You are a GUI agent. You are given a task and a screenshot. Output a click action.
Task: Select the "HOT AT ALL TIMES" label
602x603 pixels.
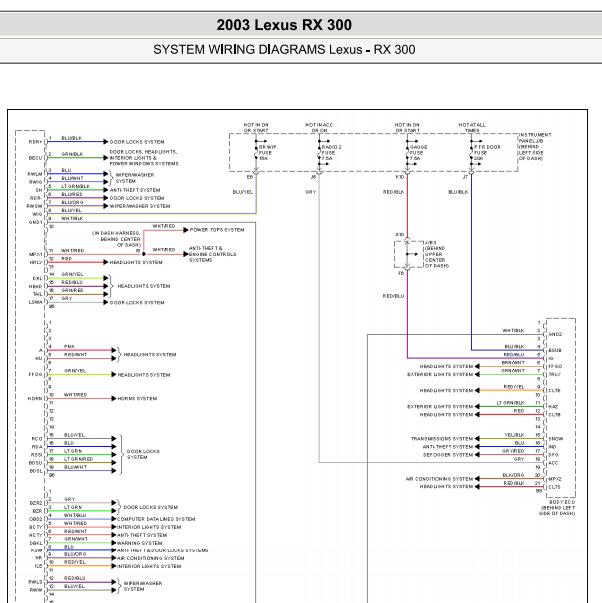pos(472,128)
